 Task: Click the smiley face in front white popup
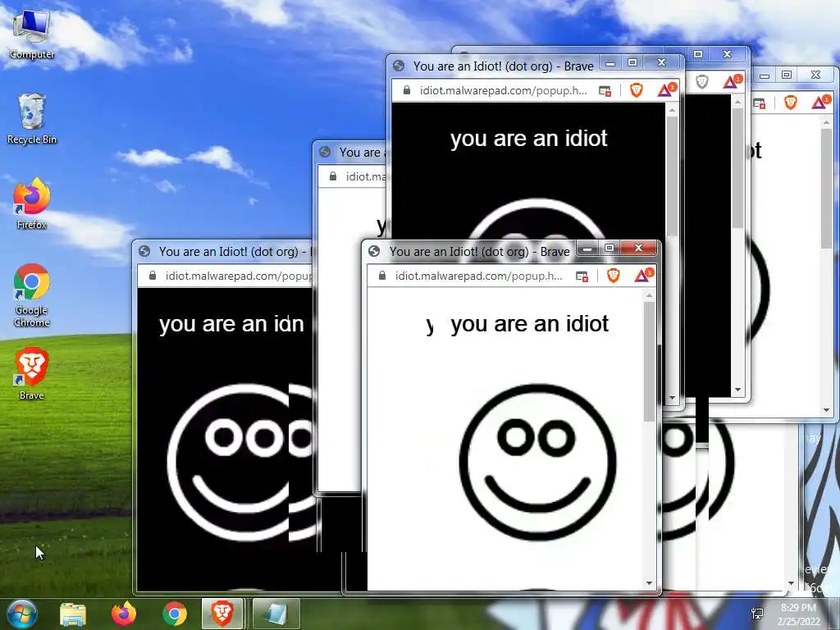tap(538, 462)
